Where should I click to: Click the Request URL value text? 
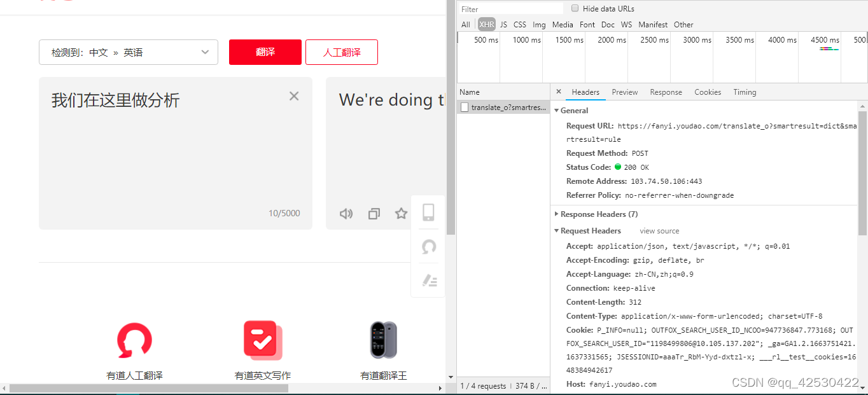click(712, 132)
